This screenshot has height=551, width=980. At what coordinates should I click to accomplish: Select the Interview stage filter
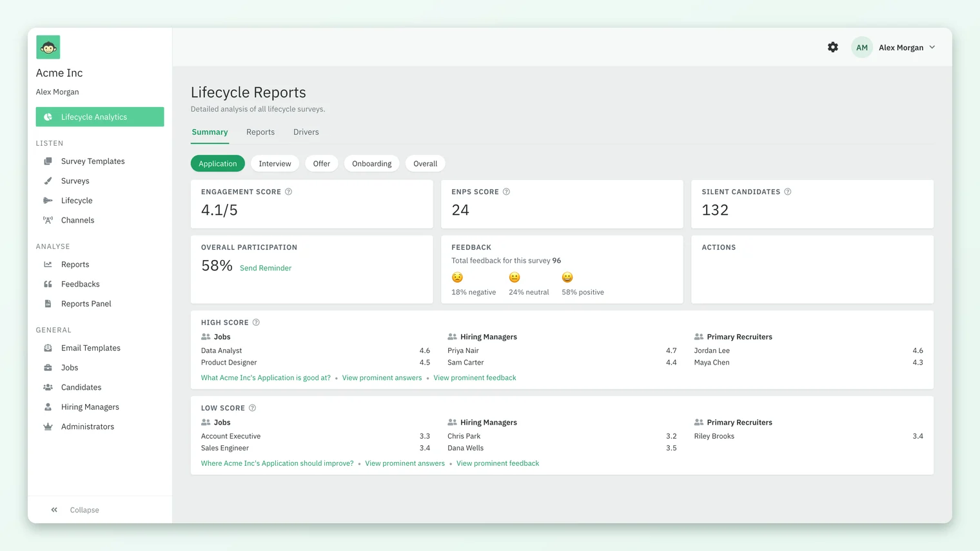(x=275, y=164)
